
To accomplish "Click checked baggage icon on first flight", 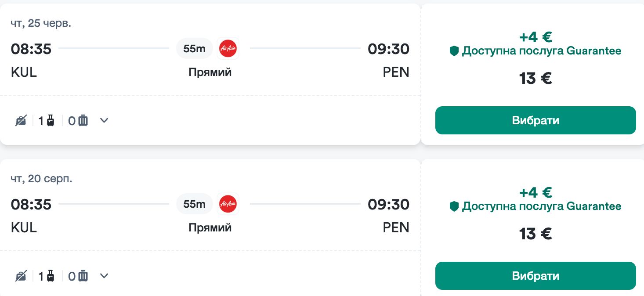I will pos(83,120).
